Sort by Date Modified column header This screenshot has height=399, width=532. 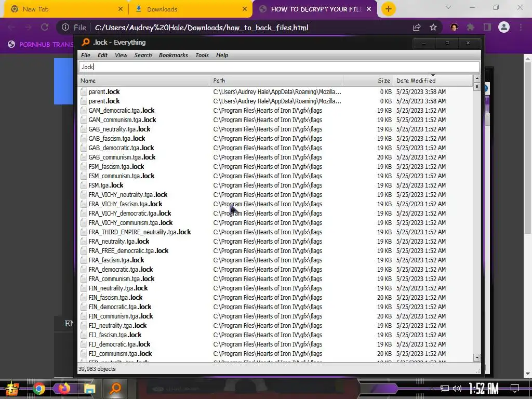433,81
